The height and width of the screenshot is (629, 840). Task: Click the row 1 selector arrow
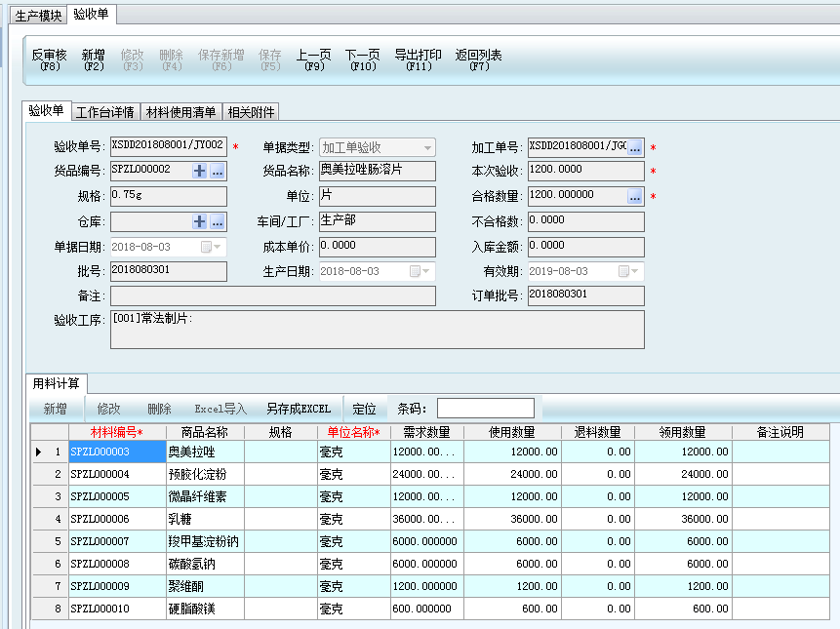(39, 452)
